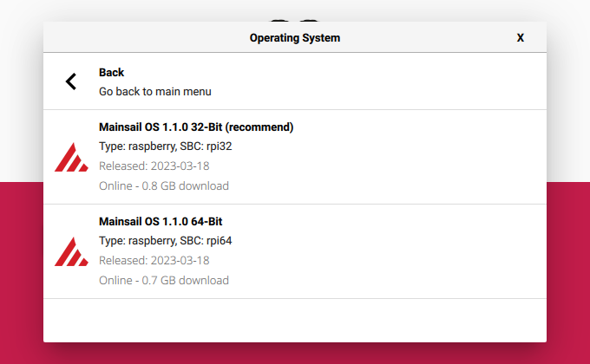
Task: Click the "Operating System" dialog title
Action: pyautogui.click(x=294, y=38)
